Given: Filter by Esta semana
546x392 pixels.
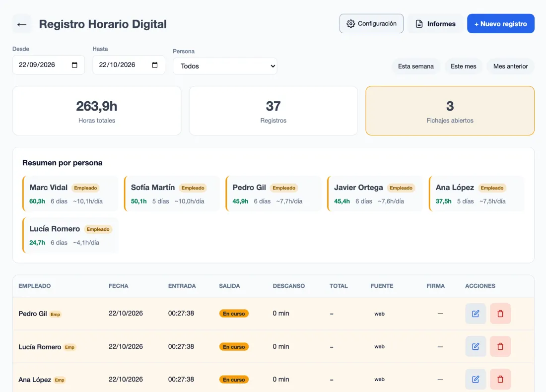Looking at the screenshot, I should (416, 66).
